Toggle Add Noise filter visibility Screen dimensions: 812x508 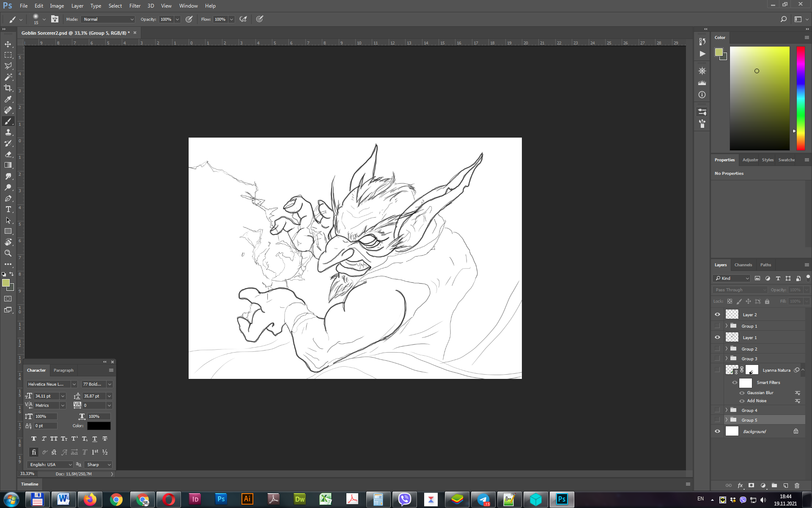tap(742, 401)
